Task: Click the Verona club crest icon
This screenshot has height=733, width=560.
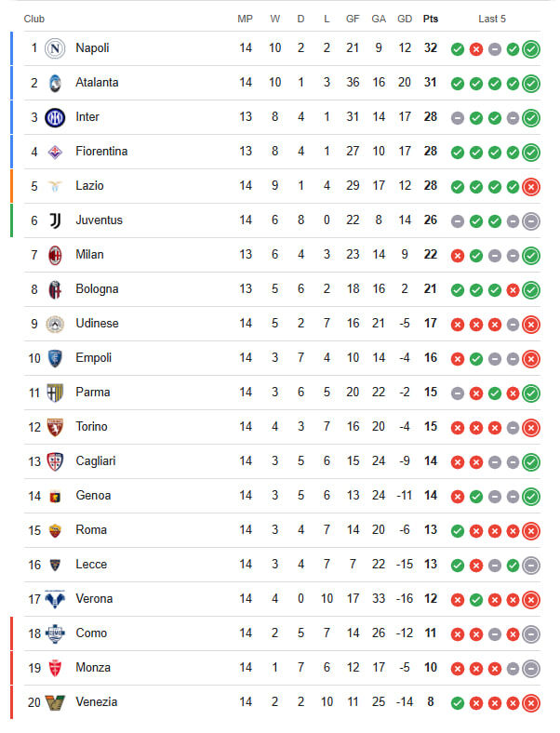Action: 55,599
